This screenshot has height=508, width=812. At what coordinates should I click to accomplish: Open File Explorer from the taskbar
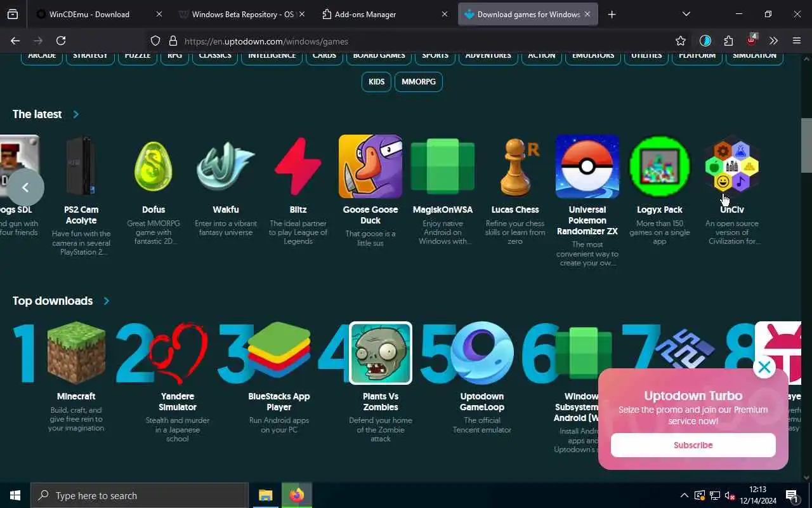265,495
